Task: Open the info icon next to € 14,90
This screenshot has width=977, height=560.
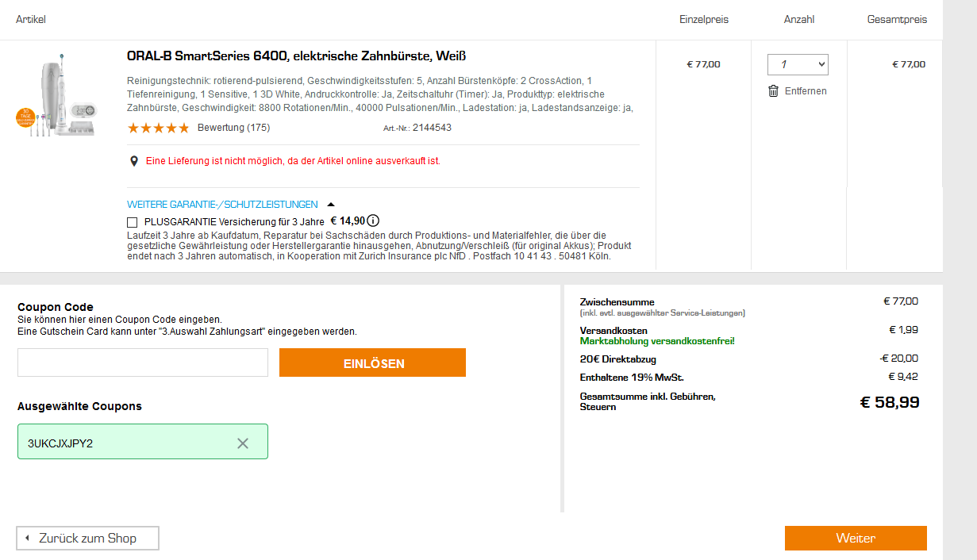Action: coord(373,221)
